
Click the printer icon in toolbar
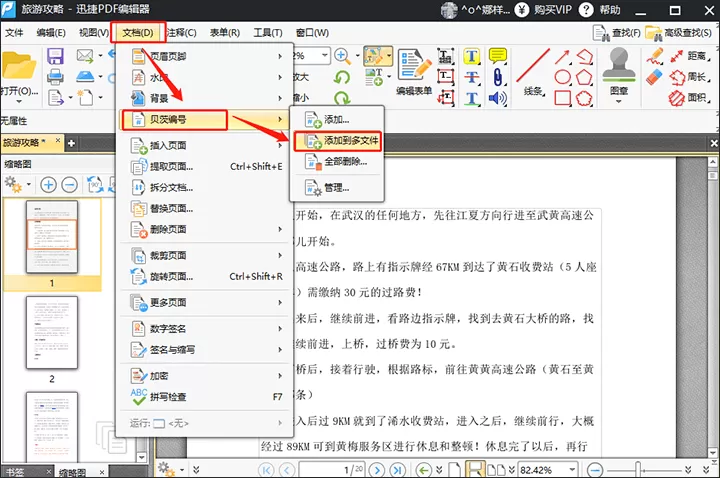[55, 77]
